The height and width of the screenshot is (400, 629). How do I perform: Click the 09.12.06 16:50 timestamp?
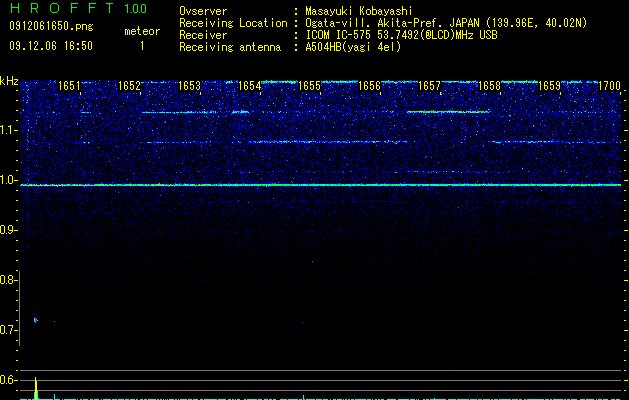pos(51,46)
